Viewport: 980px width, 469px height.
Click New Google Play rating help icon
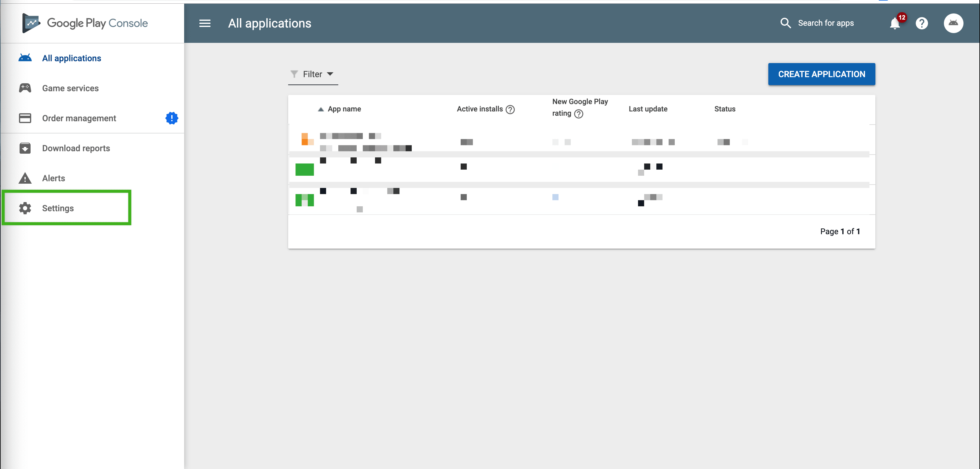[578, 114]
